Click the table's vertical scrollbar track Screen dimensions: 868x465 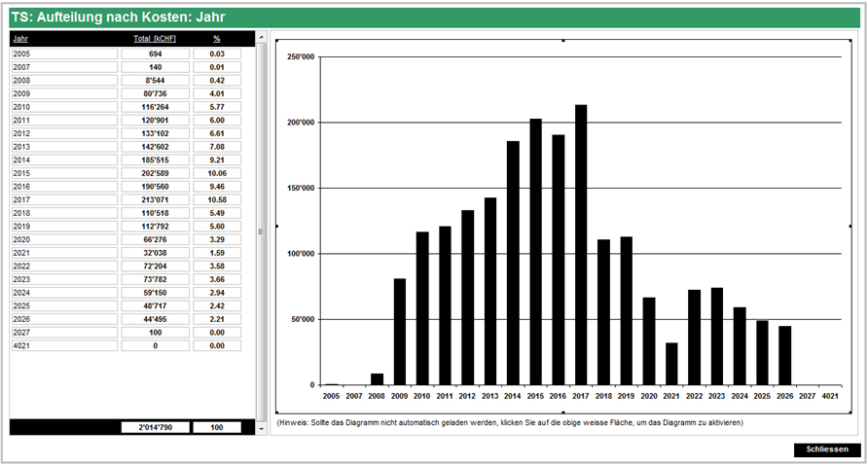click(261, 292)
